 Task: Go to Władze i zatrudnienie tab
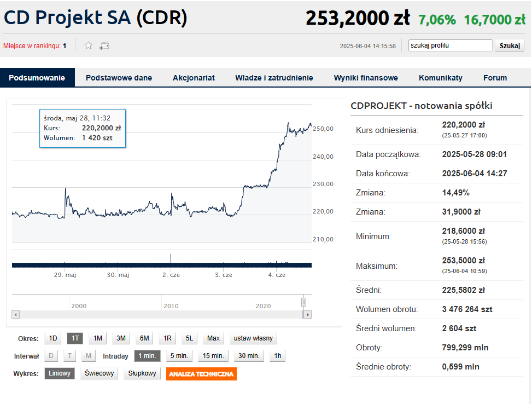pyautogui.click(x=274, y=78)
